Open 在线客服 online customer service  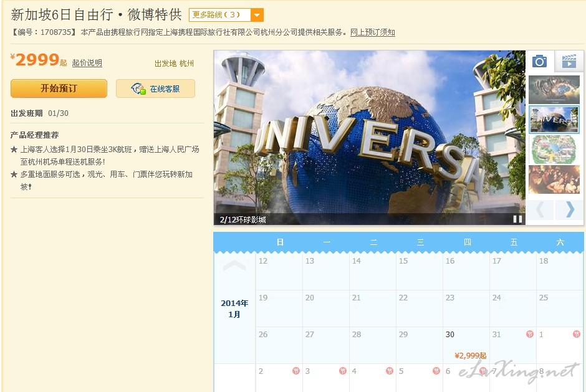coord(155,88)
